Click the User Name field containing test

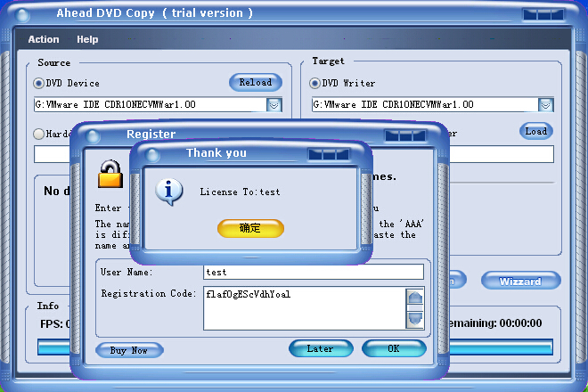pyautogui.click(x=314, y=272)
